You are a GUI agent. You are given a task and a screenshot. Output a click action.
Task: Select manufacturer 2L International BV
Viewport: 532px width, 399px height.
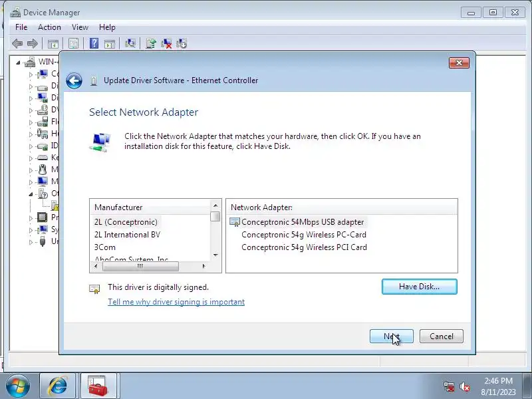(127, 235)
